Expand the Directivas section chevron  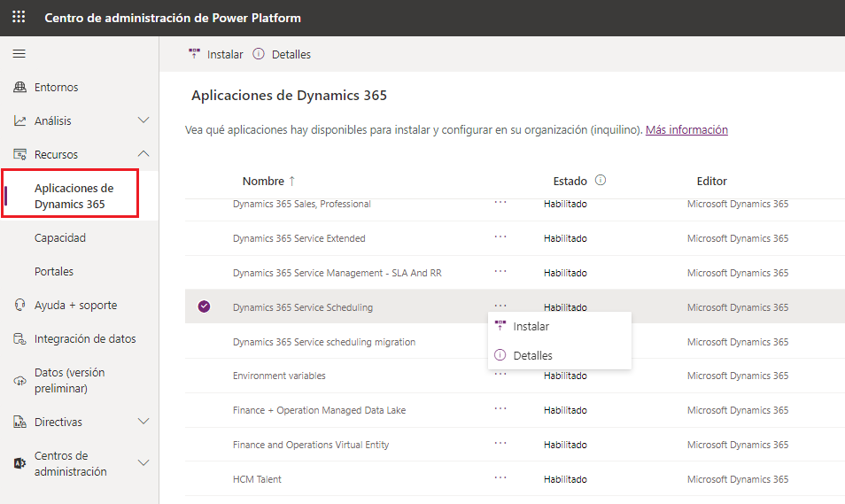[x=143, y=422]
